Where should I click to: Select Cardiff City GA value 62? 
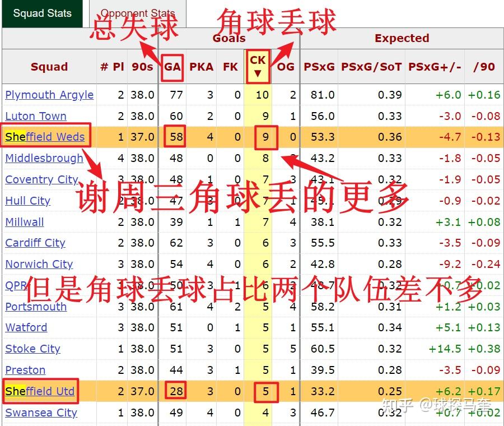[176, 243]
